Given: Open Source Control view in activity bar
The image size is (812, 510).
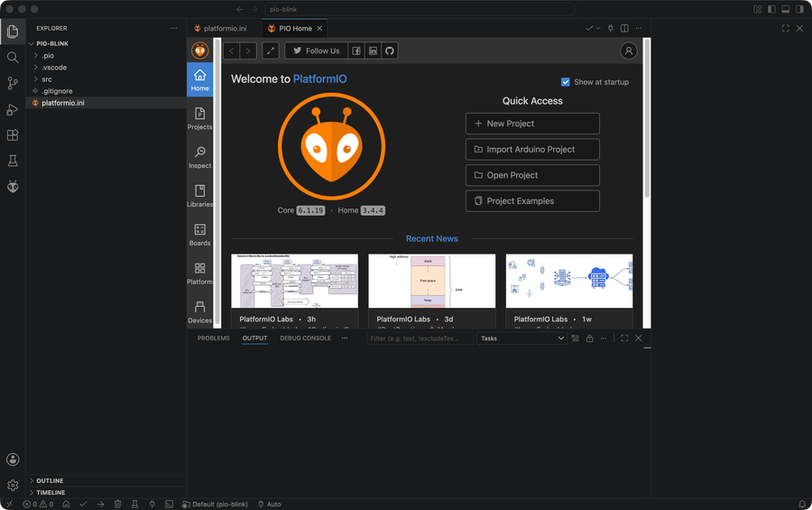Looking at the screenshot, I should pyautogui.click(x=13, y=83).
